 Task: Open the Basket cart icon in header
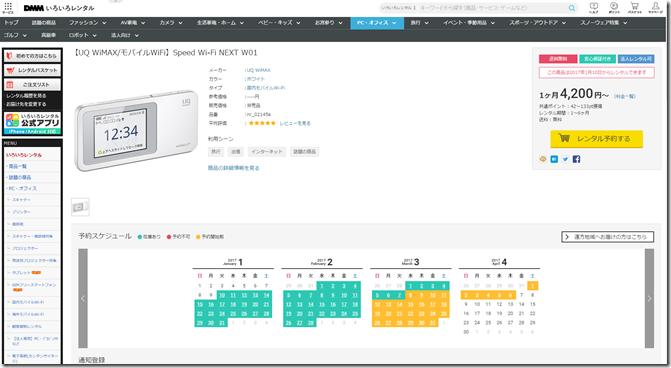[x=635, y=7]
